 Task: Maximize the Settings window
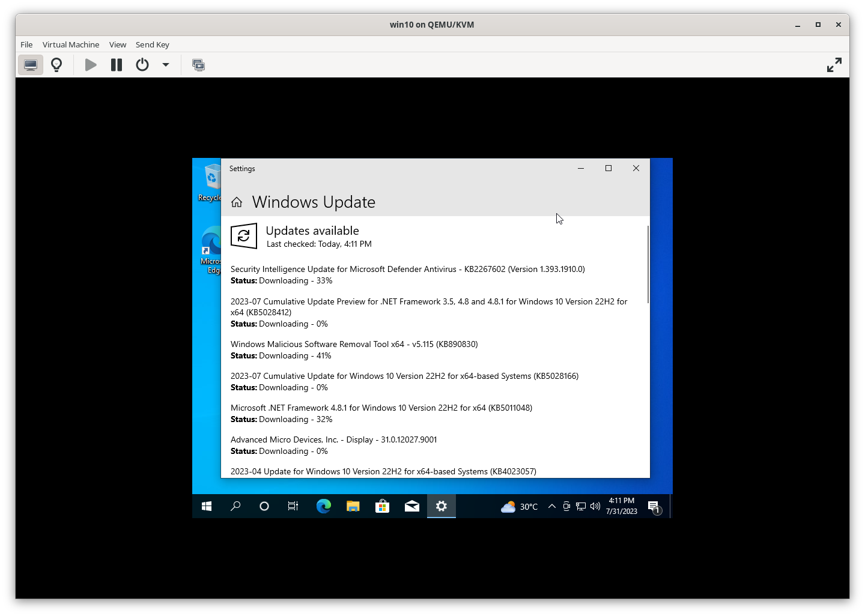[x=609, y=169]
